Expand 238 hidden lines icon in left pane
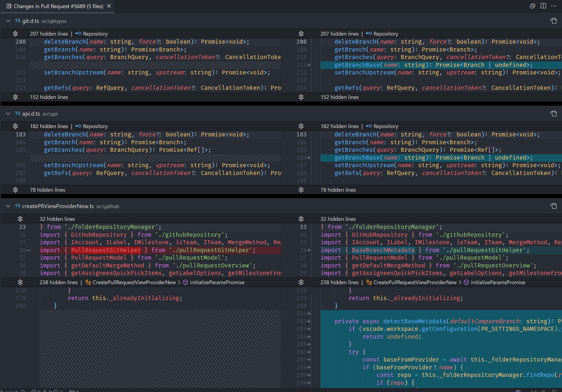This screenshot has height=392, width=562. [x=20, y=282]
